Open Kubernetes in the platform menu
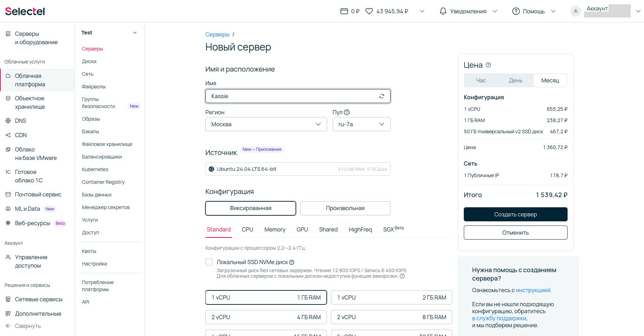Screen dimensions: 644x336 pyautogui.click(x=95, y=169)
